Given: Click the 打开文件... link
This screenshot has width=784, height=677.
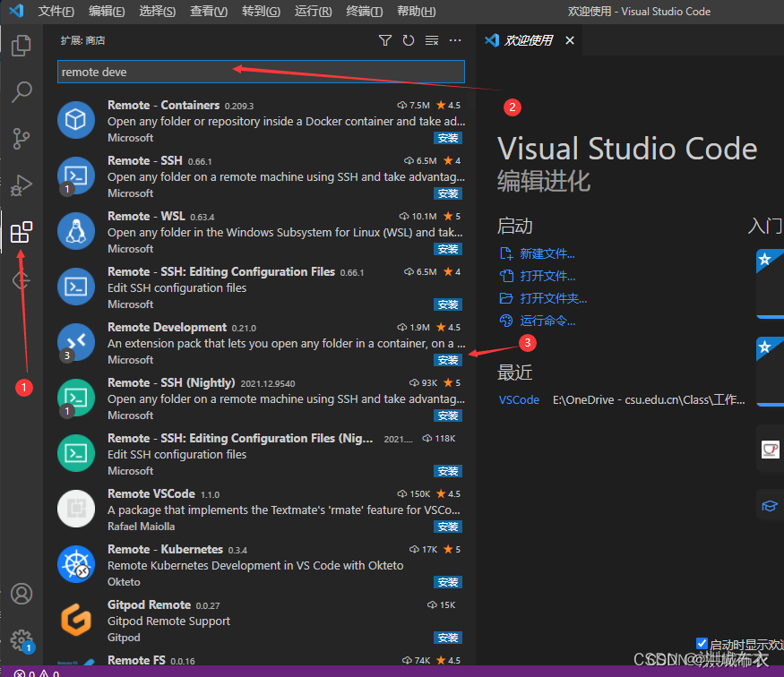Looking at the screenshot, I should pos(547,276).
